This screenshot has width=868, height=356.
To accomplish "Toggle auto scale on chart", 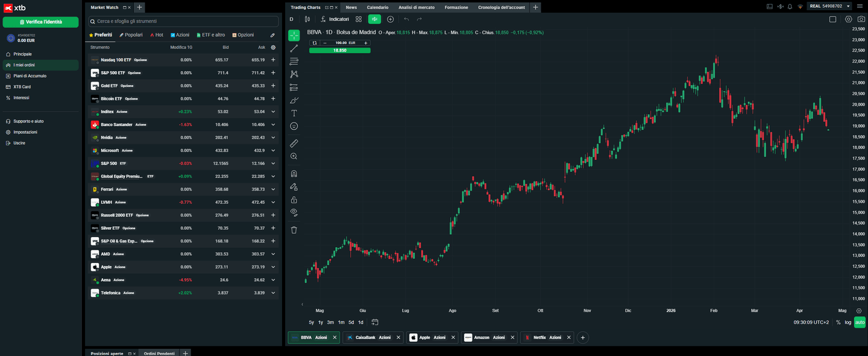I will coord(860,322).
